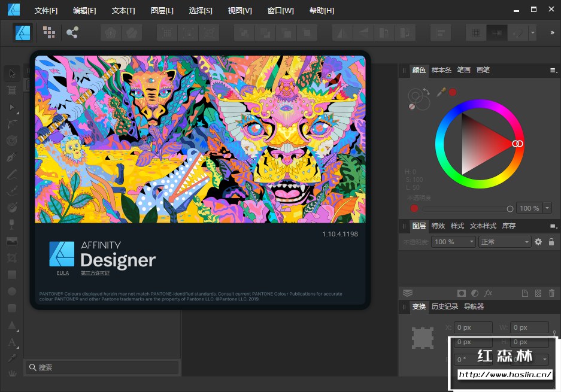Select the Pen tool
Image resolution: width=561 pixels, height=392 pixels.
12,157
